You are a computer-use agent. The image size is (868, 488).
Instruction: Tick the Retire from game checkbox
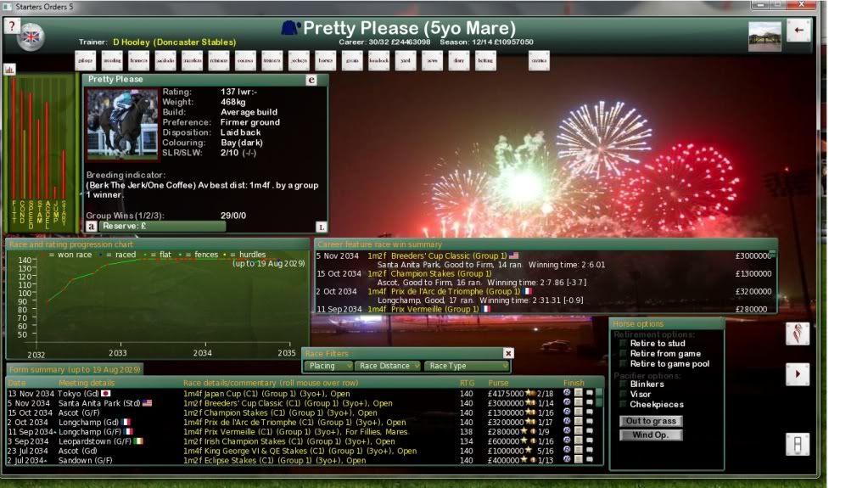(x=624, y=353)
